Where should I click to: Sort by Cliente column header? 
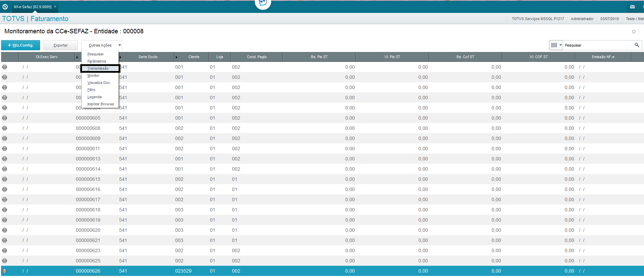click(x=194, y=57)
